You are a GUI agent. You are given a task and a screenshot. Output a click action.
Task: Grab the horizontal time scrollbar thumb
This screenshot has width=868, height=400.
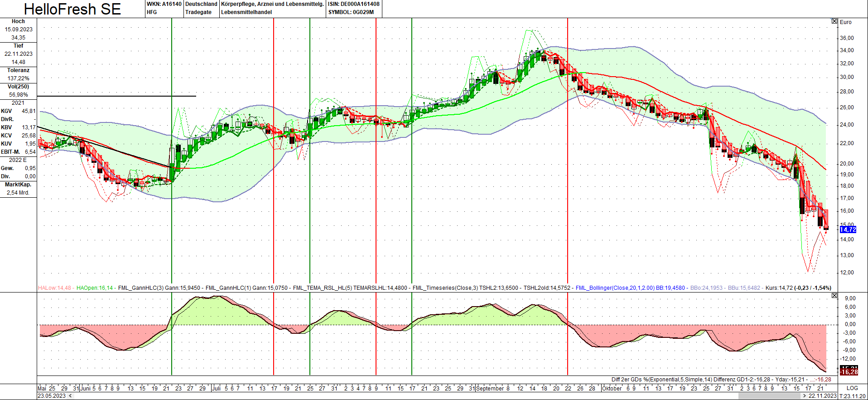click(768, 396)
